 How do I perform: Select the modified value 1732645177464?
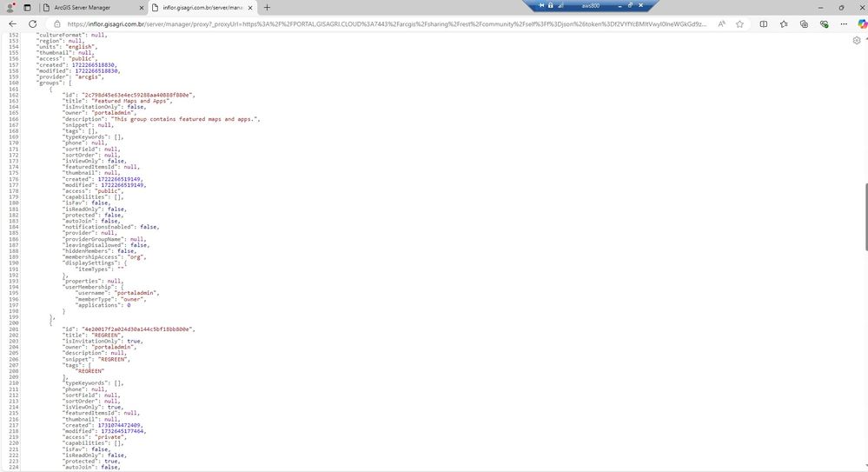point(123,431)
